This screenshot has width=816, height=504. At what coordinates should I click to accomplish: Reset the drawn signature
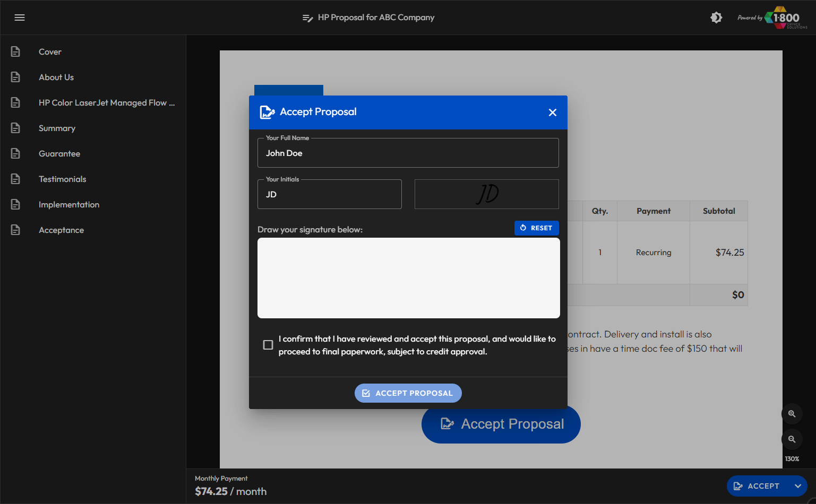coord(537,228)
